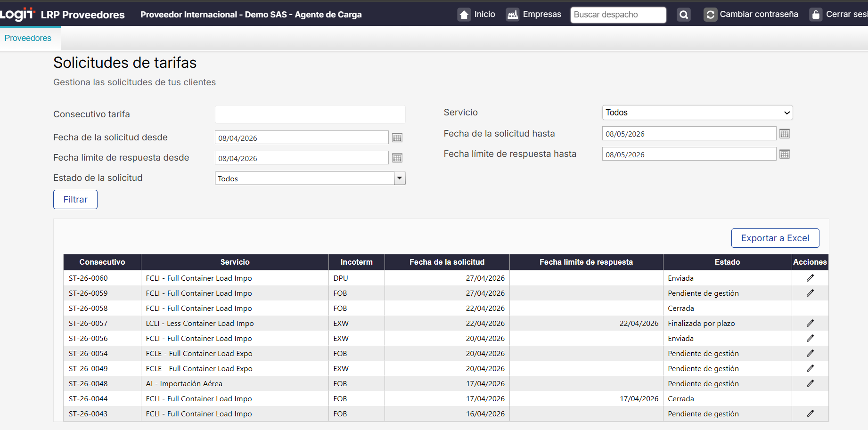
Task: Open calendar for Fecha de la solicitud hasta
Action: click(x=785, y=134)
